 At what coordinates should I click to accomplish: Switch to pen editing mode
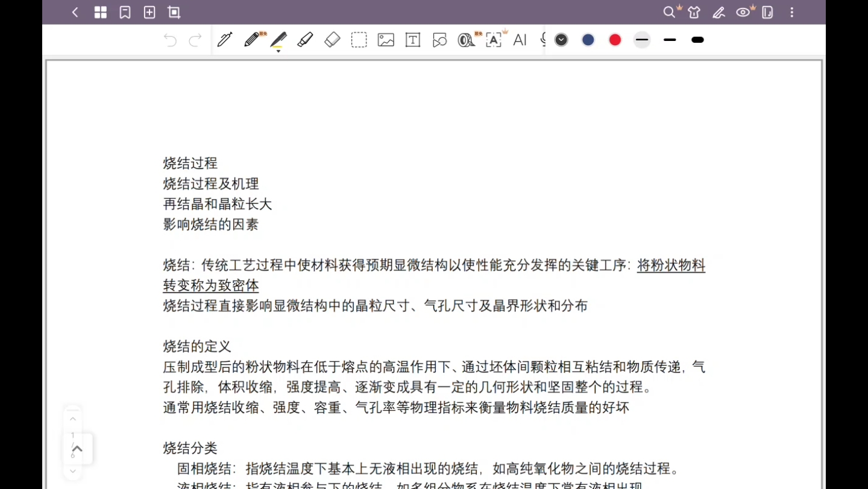point(719,12)
